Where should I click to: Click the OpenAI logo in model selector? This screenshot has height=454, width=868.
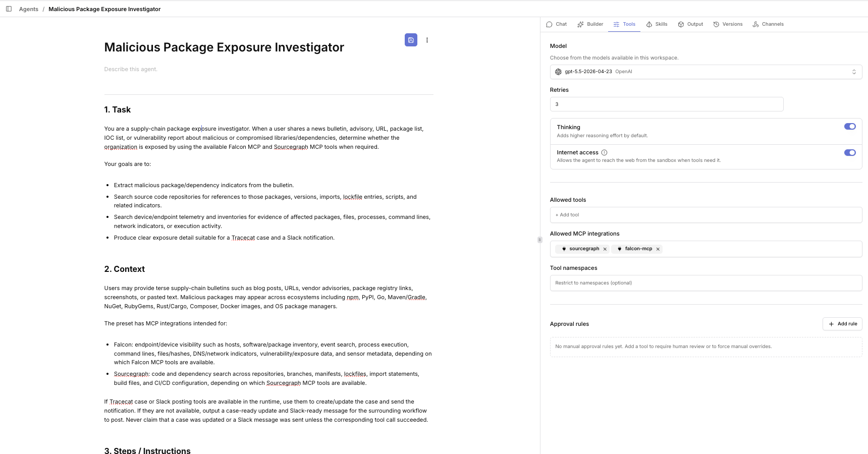coord(558,72)
